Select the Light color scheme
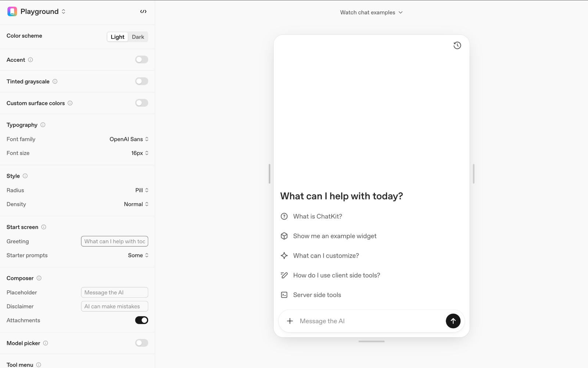 118,37
